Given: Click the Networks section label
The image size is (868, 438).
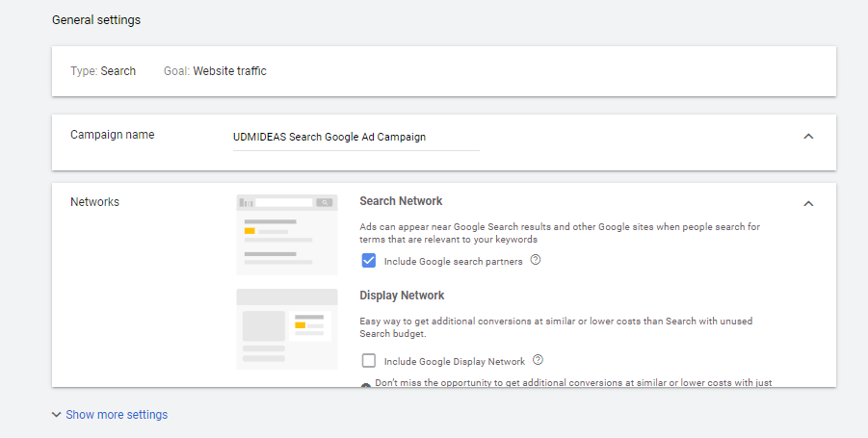Looking at the screenshot, I should point(94,202).
